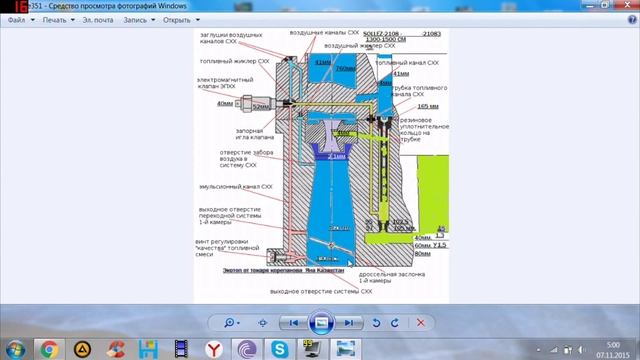The height and width of the screenshot is (360, 640).
Task: Rotate the image clockwise
Action: click(395, 323)
